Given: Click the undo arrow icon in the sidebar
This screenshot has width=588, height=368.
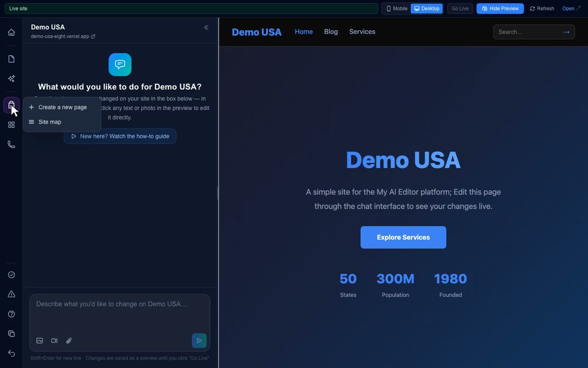Looking at the screenshot, I should point(11,353).
